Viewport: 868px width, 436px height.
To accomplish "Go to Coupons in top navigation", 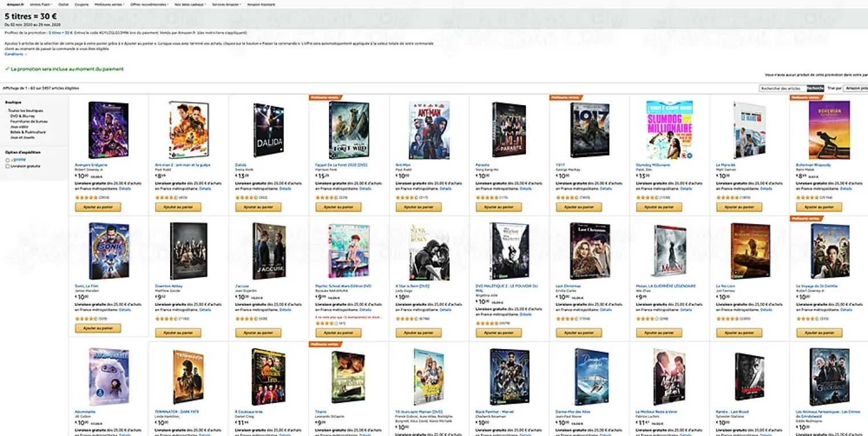I will [x=82, y=4].
